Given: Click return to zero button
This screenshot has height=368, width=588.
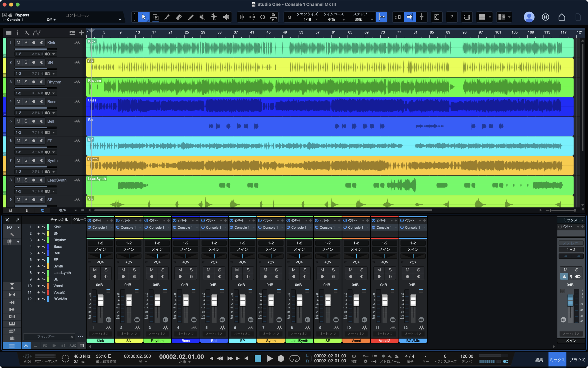Looking at the screenshot, I should click(x=246, y=359).
